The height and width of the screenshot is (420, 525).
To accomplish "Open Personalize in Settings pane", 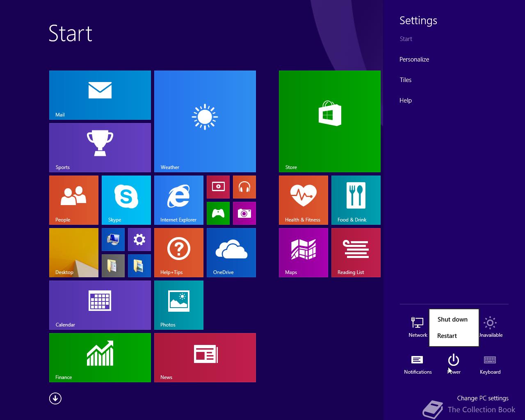I will click(414, 59).
